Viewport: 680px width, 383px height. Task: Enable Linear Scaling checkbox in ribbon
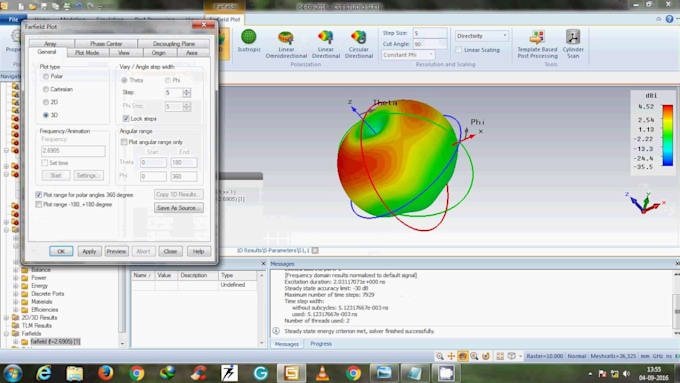point(459,50)
